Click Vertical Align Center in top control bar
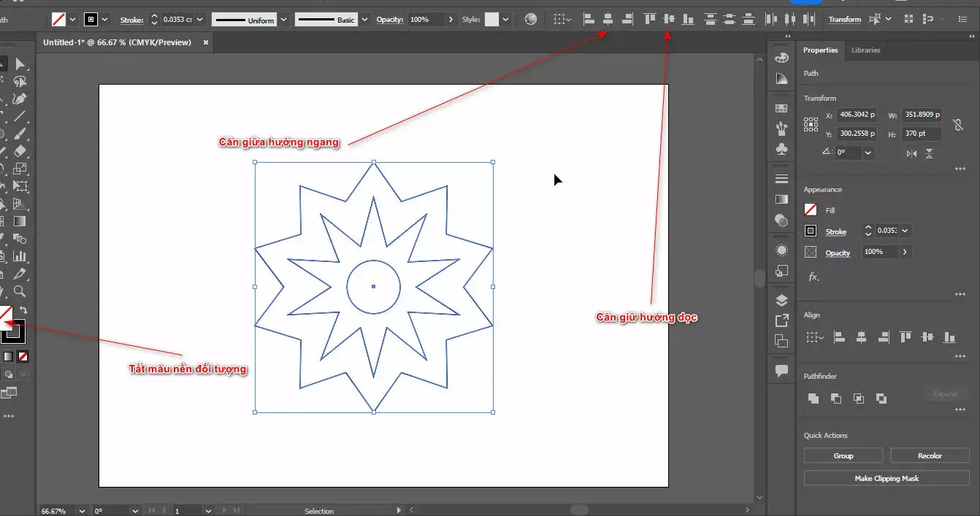The height and width of the screenshot is (516, 980). pos(668,20)
